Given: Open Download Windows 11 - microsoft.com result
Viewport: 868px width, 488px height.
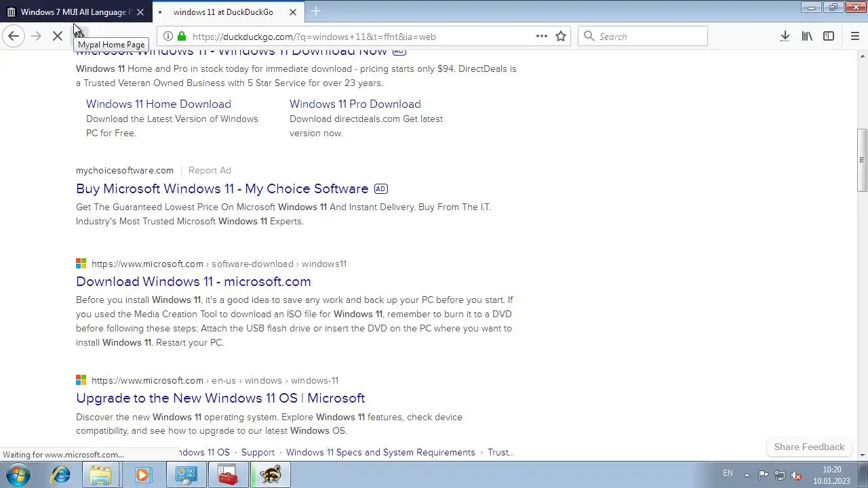Looking at the screenshot, I should 193,281.
